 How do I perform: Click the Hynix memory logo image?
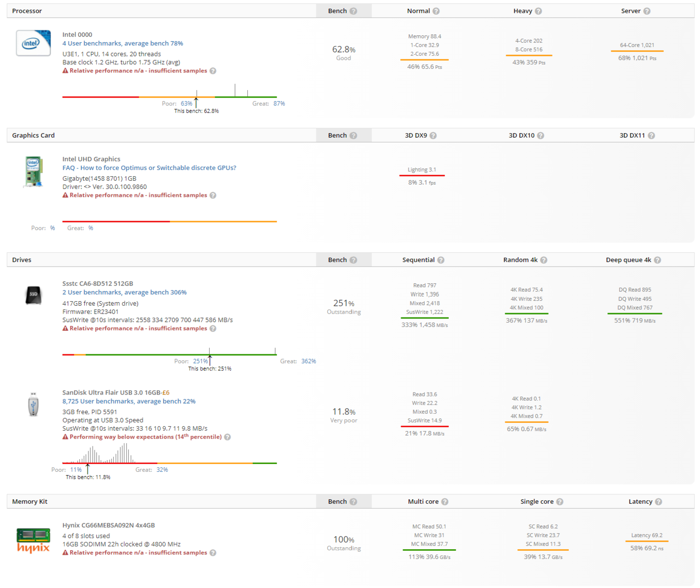tap(33, 540)
